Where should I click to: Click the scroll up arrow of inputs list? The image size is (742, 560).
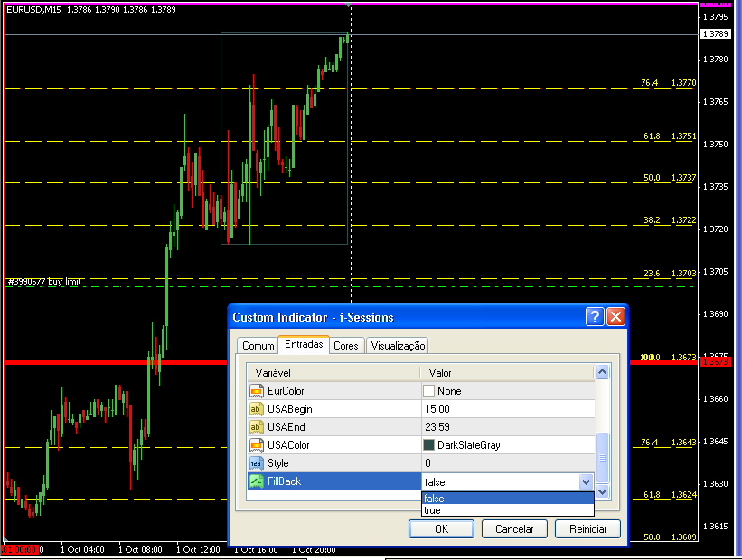[602, 372]
